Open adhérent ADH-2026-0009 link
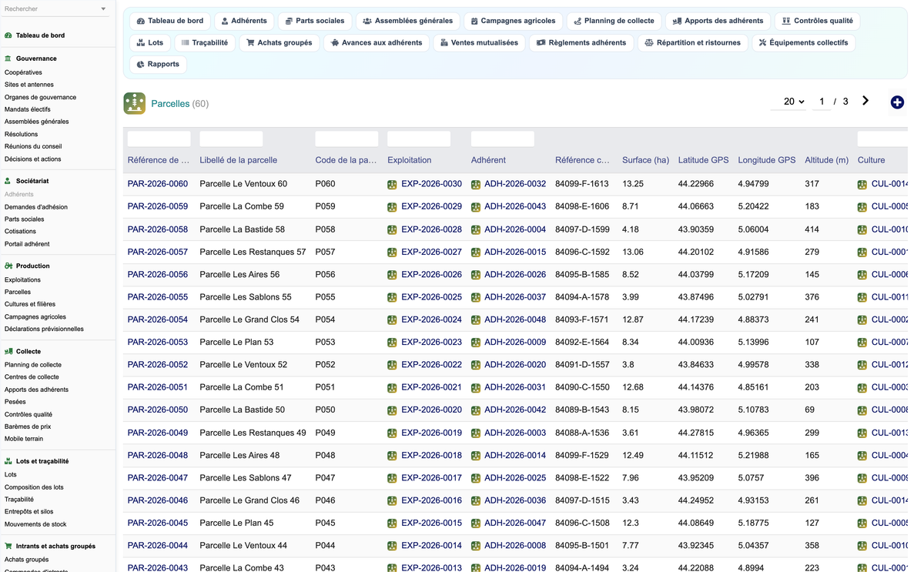The width and height of the screenshot is (924, 572). 515,342
